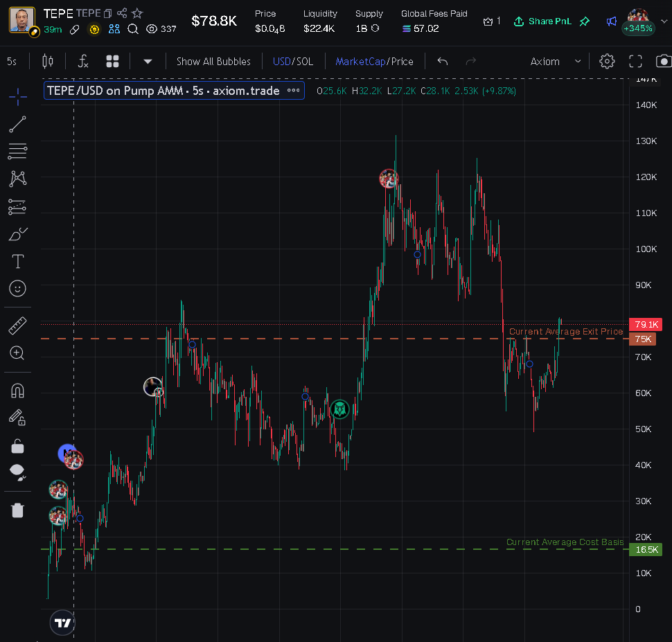The image size is (672, 642).
Task: Activate the zoom in tool
Action: coord(17,353)
